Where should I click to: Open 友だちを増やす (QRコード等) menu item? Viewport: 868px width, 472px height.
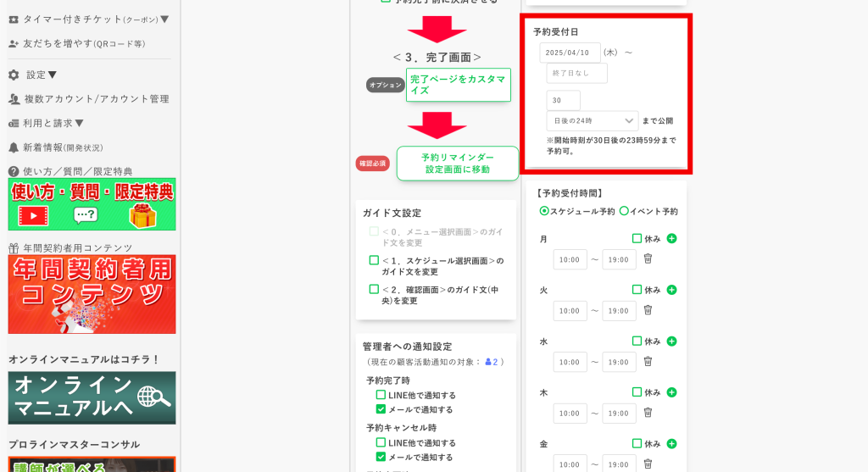pos(77,44)
